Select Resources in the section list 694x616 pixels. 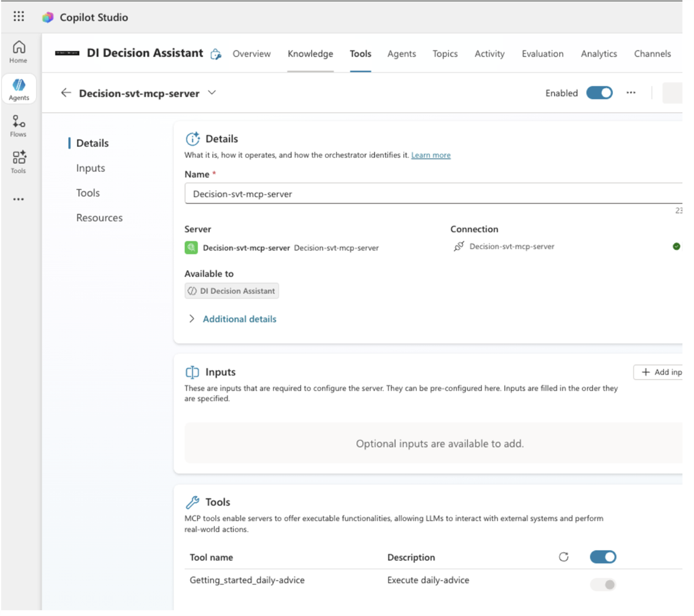[x=99, y=217]
